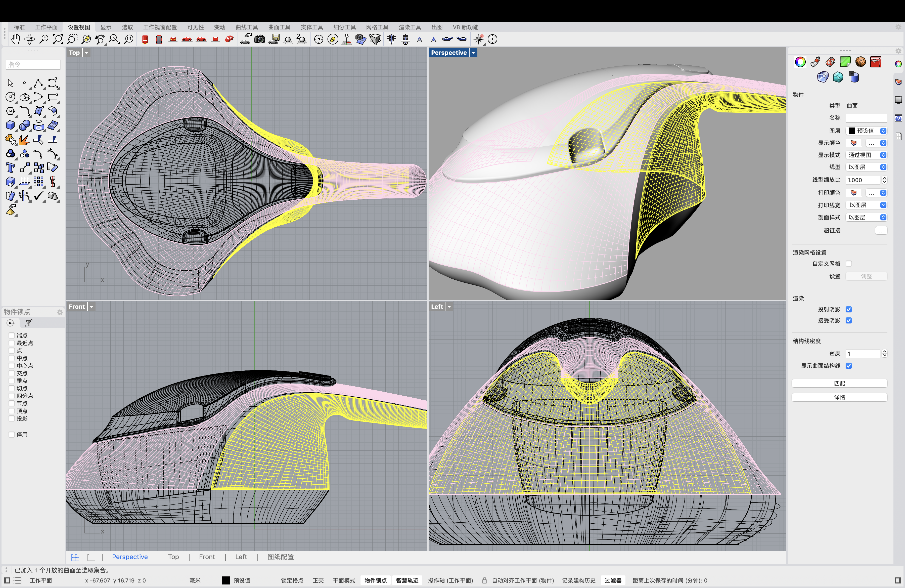This screenshot has height=588, width=905.
Task: Select the Front viewport tab at bottom
Action: click(206, 557)
